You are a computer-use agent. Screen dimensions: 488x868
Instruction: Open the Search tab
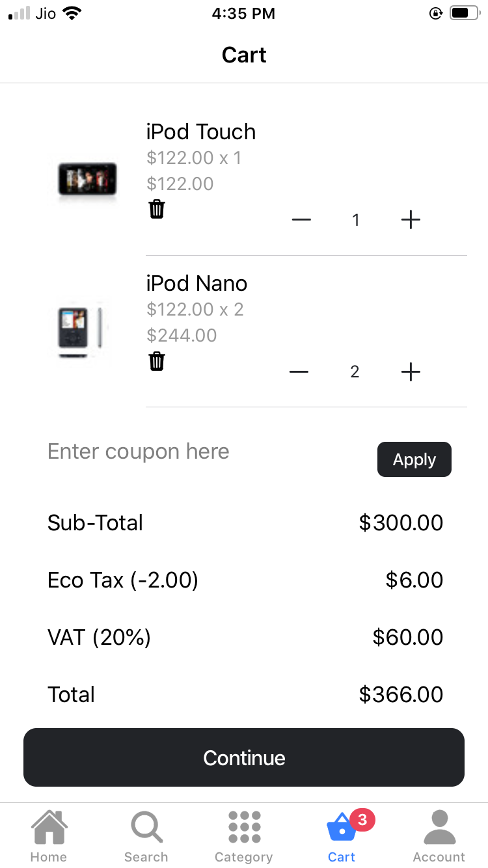click(x=146, y=836)
